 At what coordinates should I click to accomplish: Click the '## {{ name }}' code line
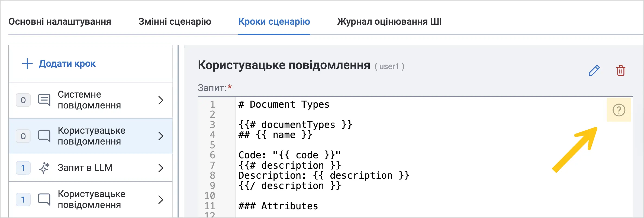point(275,135)
